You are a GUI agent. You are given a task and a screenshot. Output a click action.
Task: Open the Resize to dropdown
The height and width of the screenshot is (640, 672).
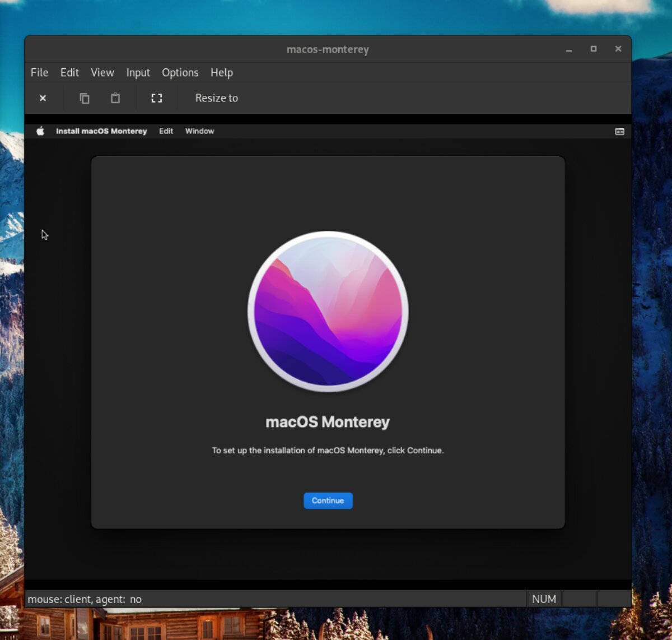point(216,98)
